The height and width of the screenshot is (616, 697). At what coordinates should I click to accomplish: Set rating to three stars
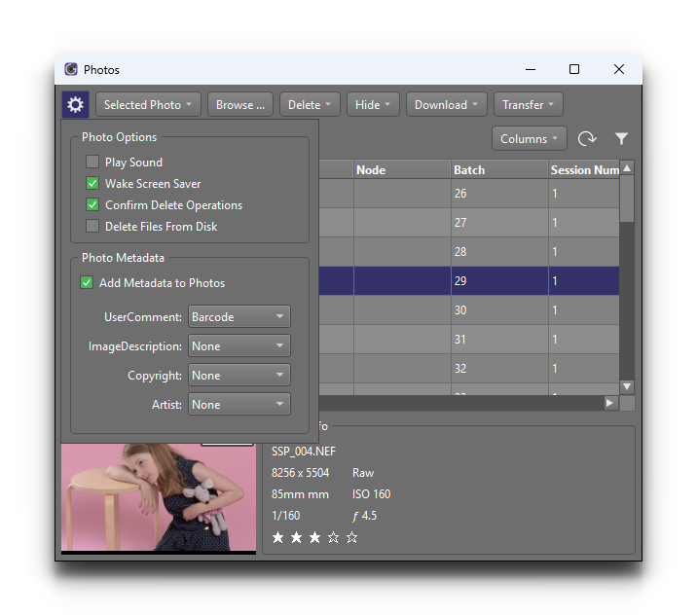pos(314,538)
